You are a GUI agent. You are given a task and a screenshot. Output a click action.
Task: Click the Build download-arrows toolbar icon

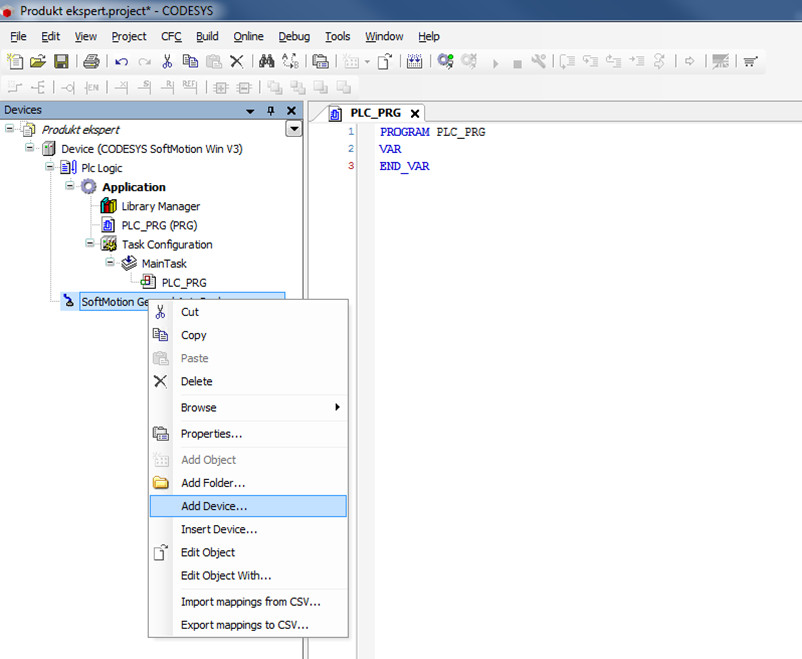coord(414,61)
